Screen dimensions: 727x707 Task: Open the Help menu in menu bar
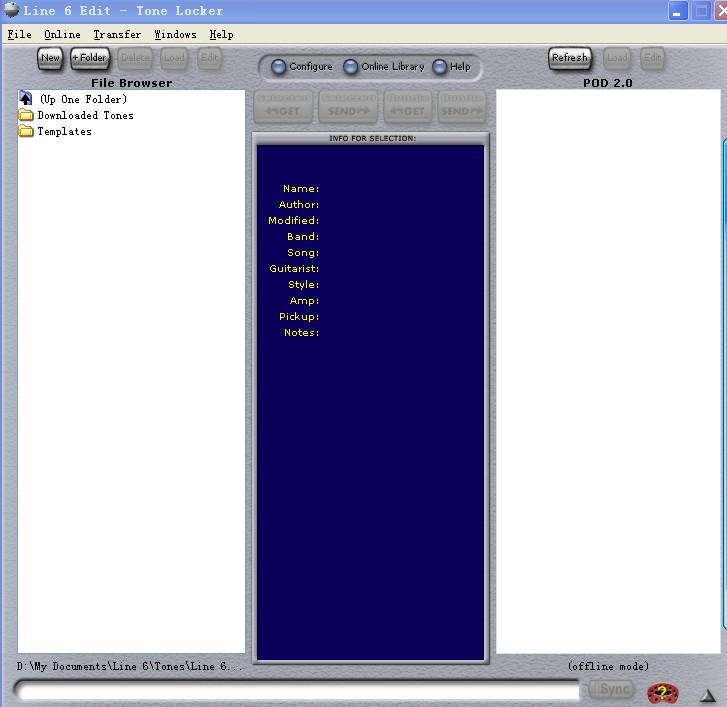pyautogui.click(x=221, y=34)
